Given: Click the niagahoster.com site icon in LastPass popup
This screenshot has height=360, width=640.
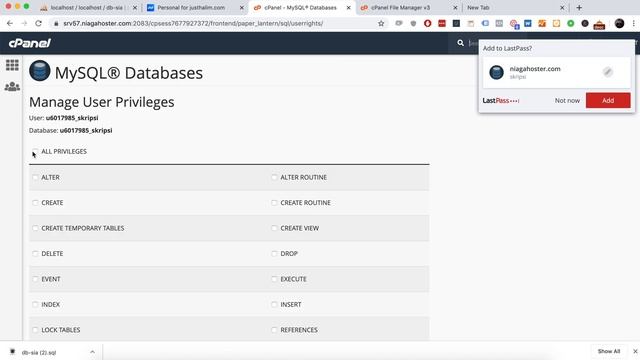Looking at the screenshot, I should click(x=496, y=72).
